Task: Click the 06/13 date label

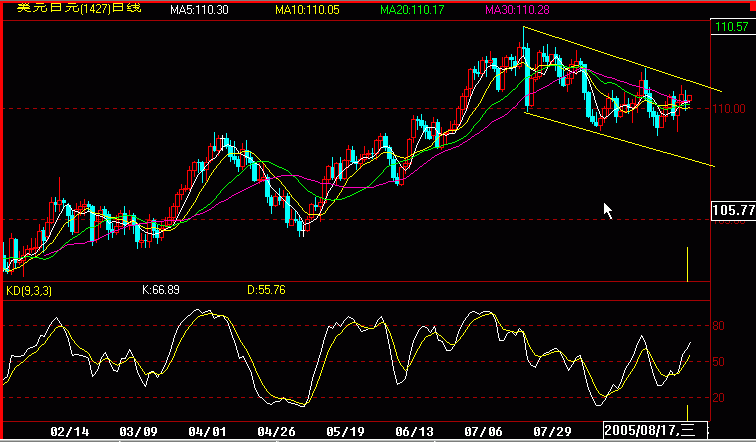Action: pyautogui.click(x=414, y=431)
